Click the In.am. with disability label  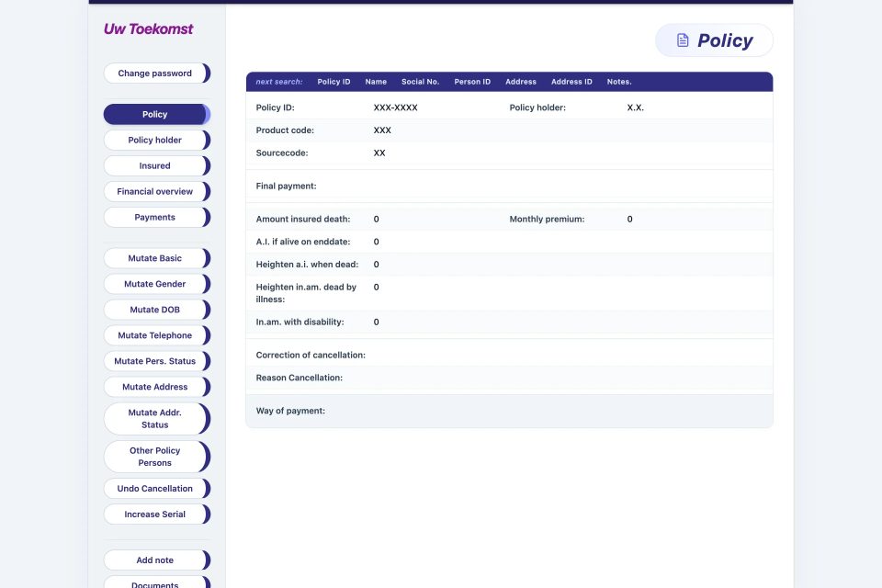click(300, 322)
